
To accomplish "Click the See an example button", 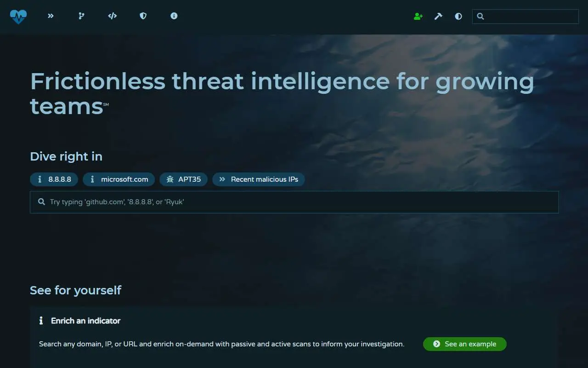I will pos(465,344).
